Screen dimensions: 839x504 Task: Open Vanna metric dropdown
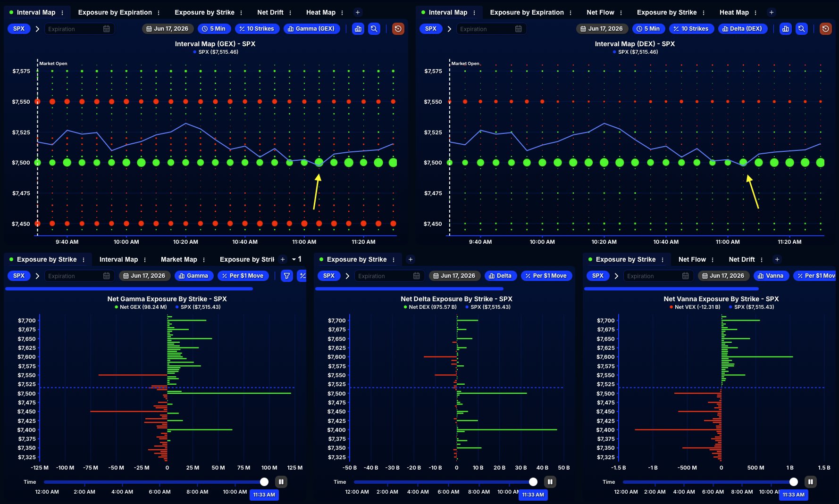point(771,276)
